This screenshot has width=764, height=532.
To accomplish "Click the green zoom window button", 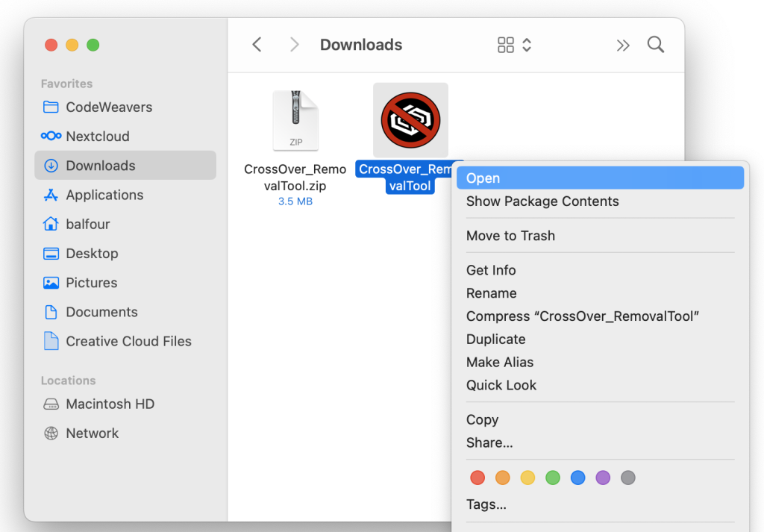I will click(93, 45).
